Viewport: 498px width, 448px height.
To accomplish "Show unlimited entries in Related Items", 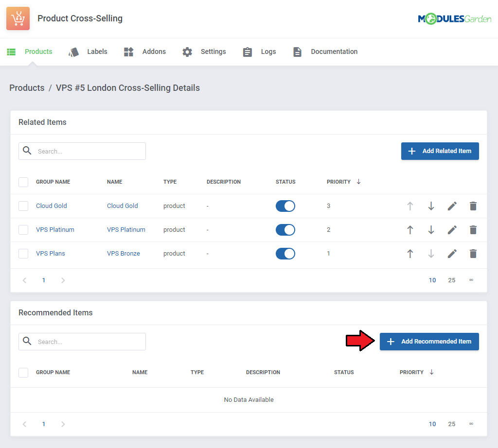I will click(471, 280).
